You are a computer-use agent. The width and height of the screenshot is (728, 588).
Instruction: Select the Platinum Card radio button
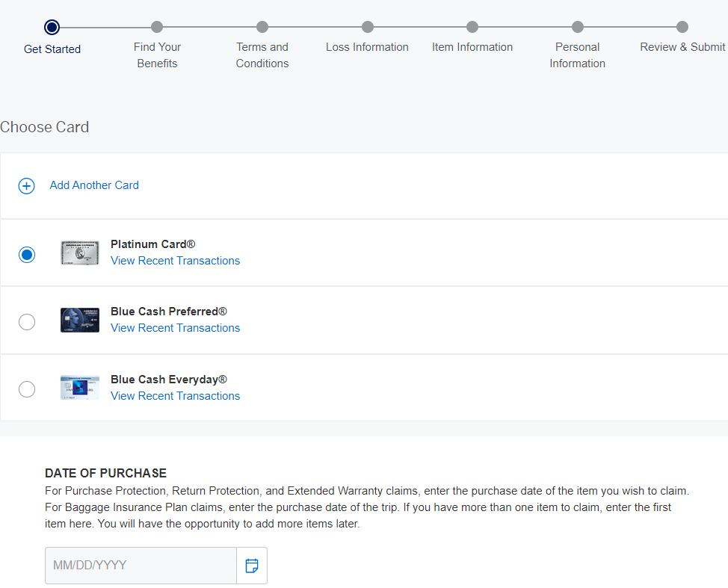pos(27,254)
